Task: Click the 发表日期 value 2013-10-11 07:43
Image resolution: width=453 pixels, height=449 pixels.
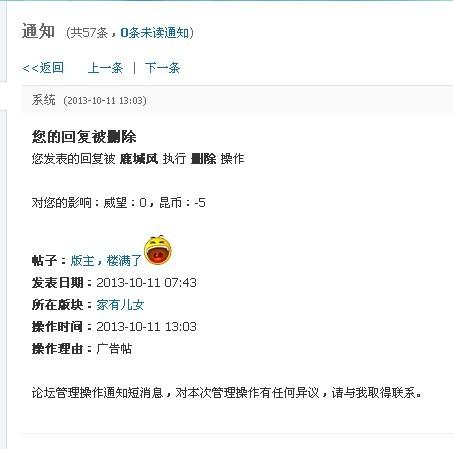Action: pyautogui.click(x=147, y=283)
